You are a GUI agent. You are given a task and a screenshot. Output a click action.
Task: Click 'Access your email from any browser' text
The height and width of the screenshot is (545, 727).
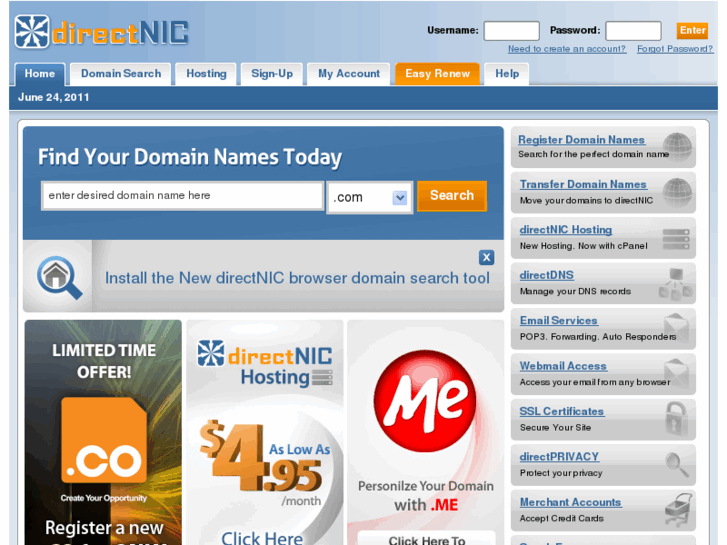tap(595, 382)
